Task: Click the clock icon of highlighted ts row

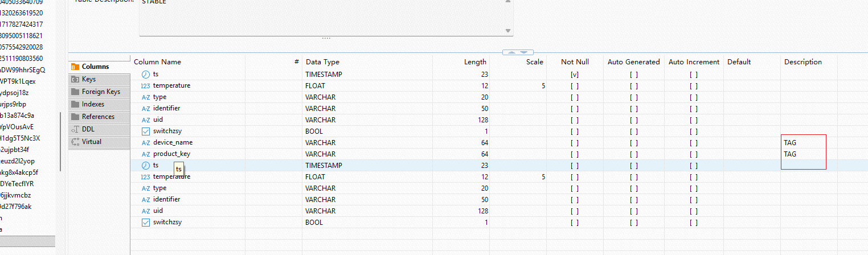Action: point(146,166)
